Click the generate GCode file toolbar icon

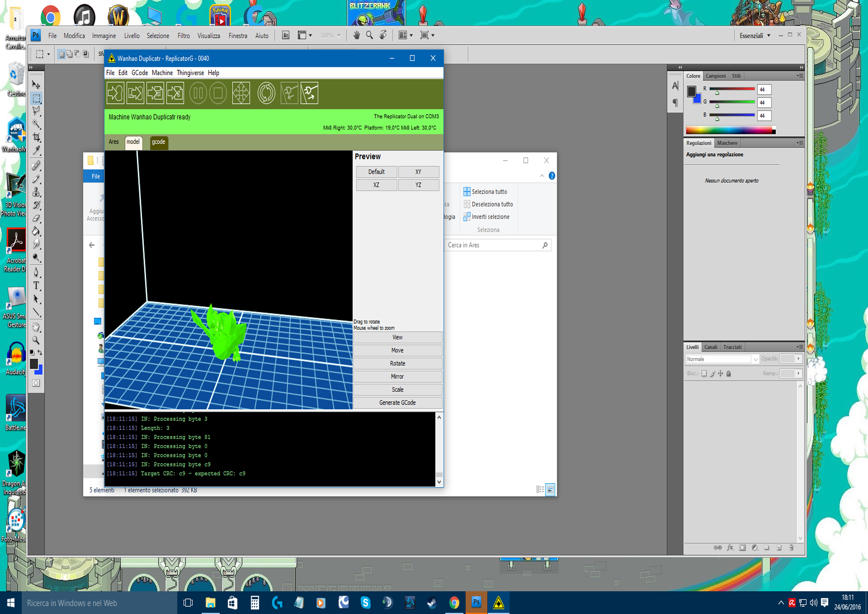point(175,93)
